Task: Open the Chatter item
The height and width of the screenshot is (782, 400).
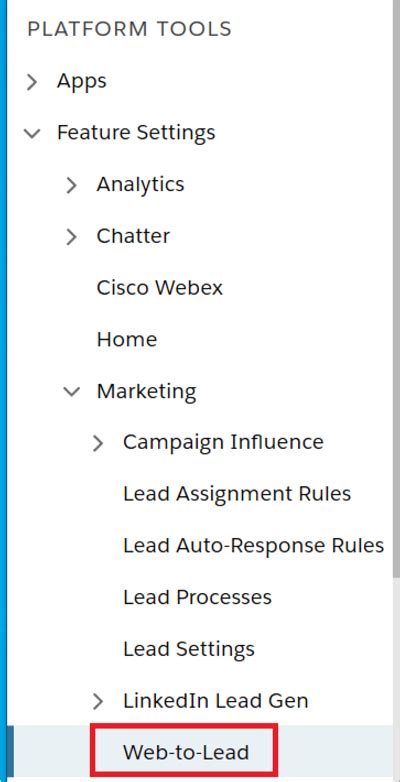Action: [x=133, y=236]
